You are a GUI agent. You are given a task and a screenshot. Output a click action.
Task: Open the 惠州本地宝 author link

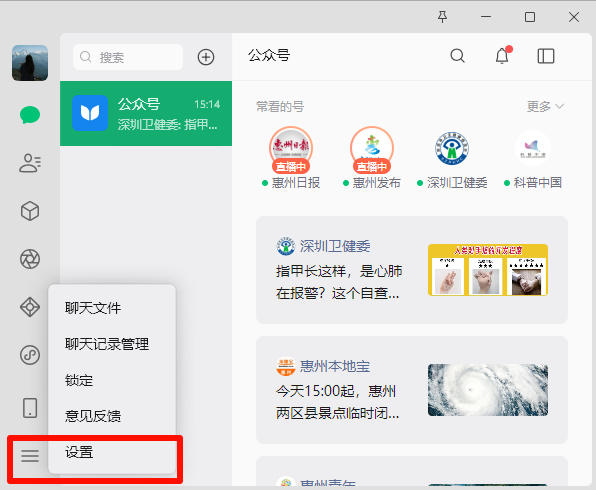335,366
